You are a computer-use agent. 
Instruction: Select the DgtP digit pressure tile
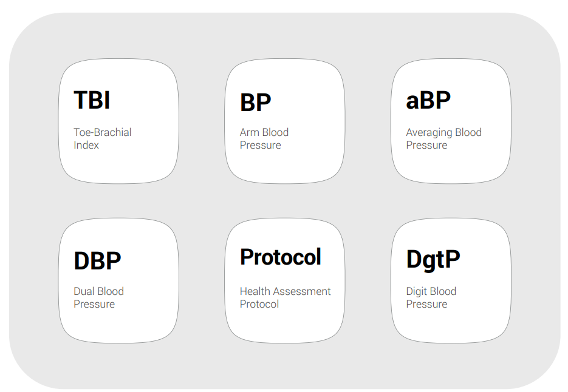click(451, 280)
